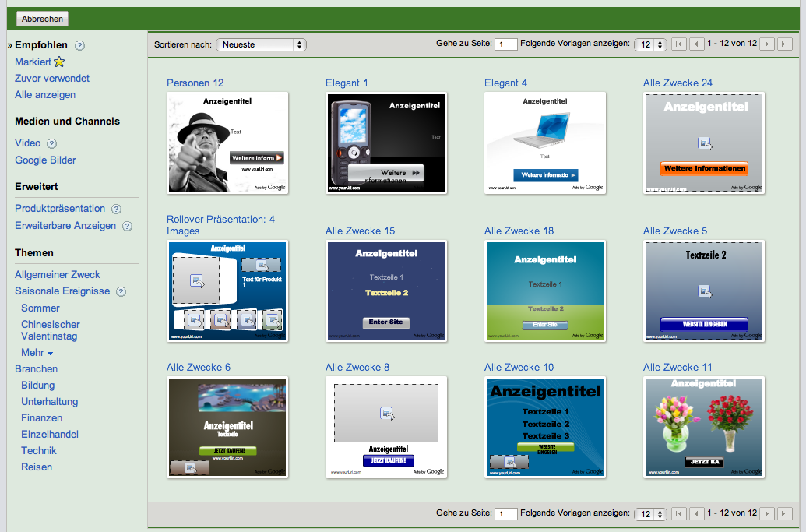Go to previous page in top pager

pyautogui.click(x=696, y=44)
